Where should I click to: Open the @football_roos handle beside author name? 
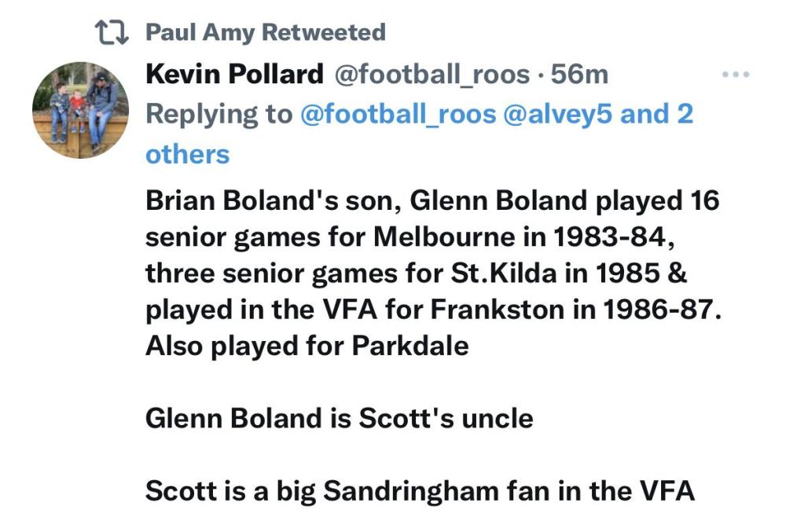pos(432,75)
